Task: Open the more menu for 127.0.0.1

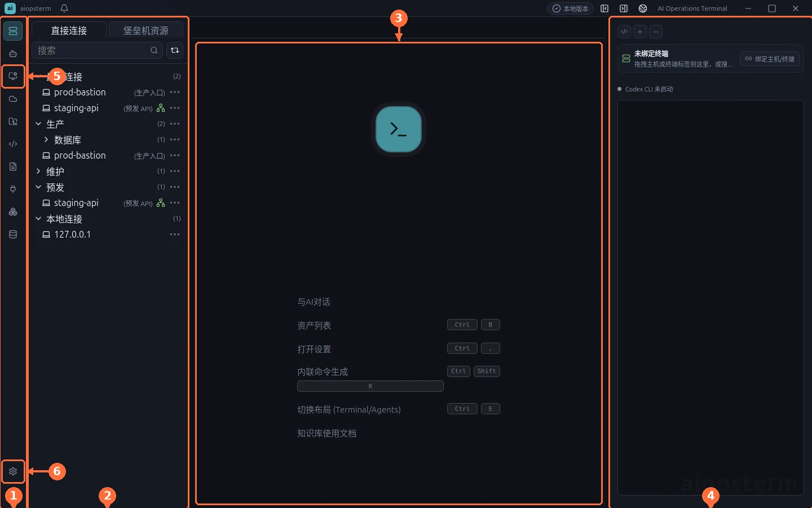Action: point(175,234)
